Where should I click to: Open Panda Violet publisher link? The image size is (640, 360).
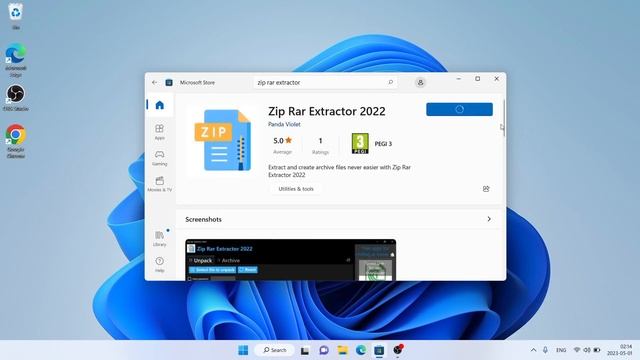click(284, 124)
